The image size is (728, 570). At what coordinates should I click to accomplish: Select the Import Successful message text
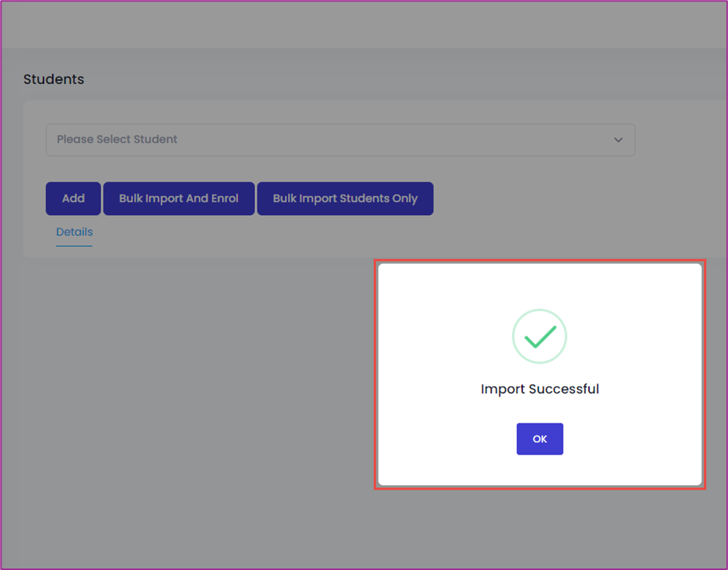(540, 389)
